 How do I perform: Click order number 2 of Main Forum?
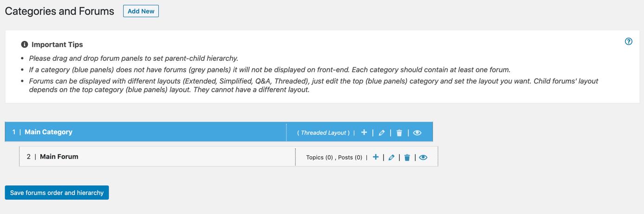pos(29,156)
